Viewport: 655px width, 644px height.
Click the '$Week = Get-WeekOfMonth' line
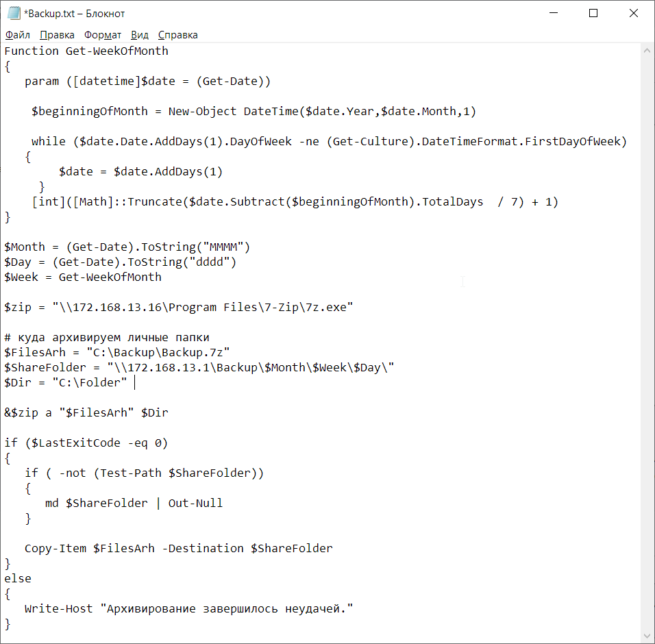coord(83,277)
